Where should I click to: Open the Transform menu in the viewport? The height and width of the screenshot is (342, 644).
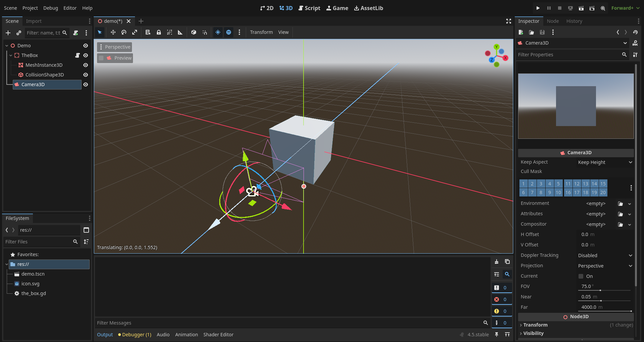[x=261, y=32]
